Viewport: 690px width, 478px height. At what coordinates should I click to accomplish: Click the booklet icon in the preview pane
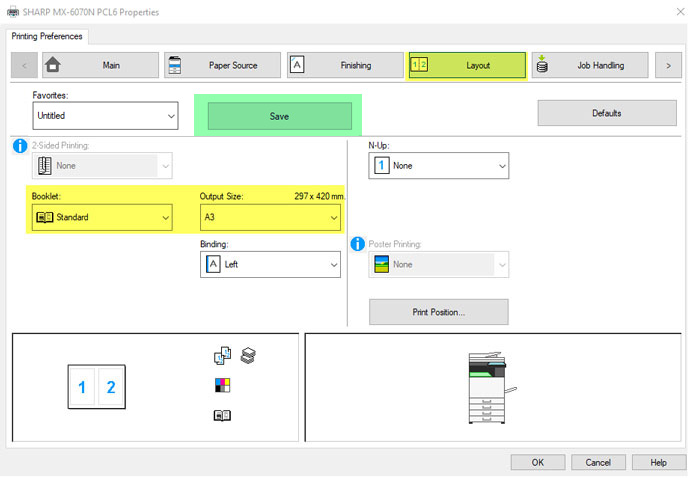[x=222, y=415]
